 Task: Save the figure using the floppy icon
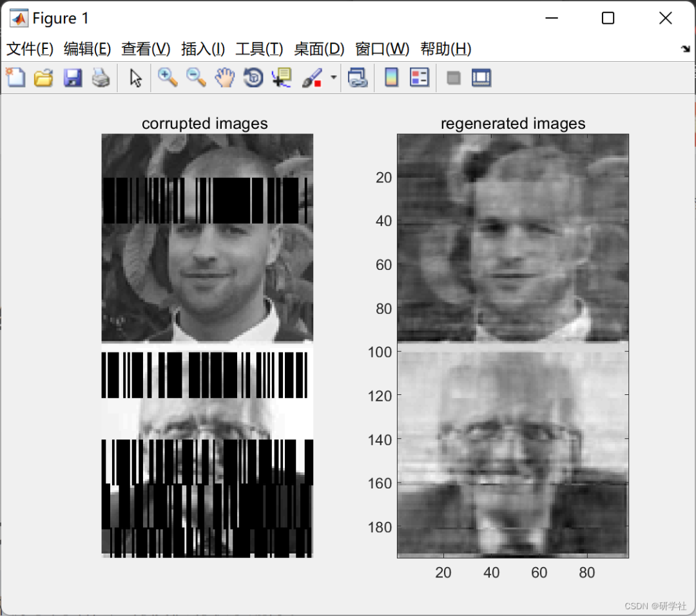73,78
